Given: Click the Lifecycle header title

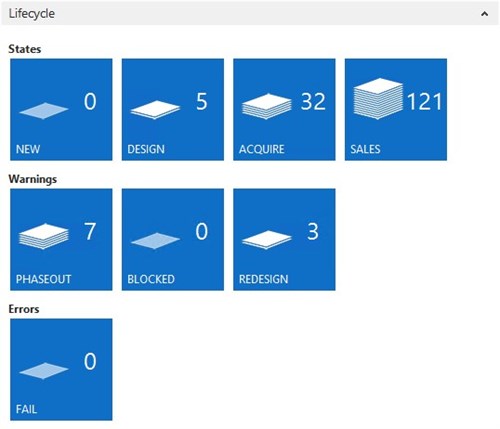Looking at the screenshot, I should pyautogui.click(x=32, y=14).
